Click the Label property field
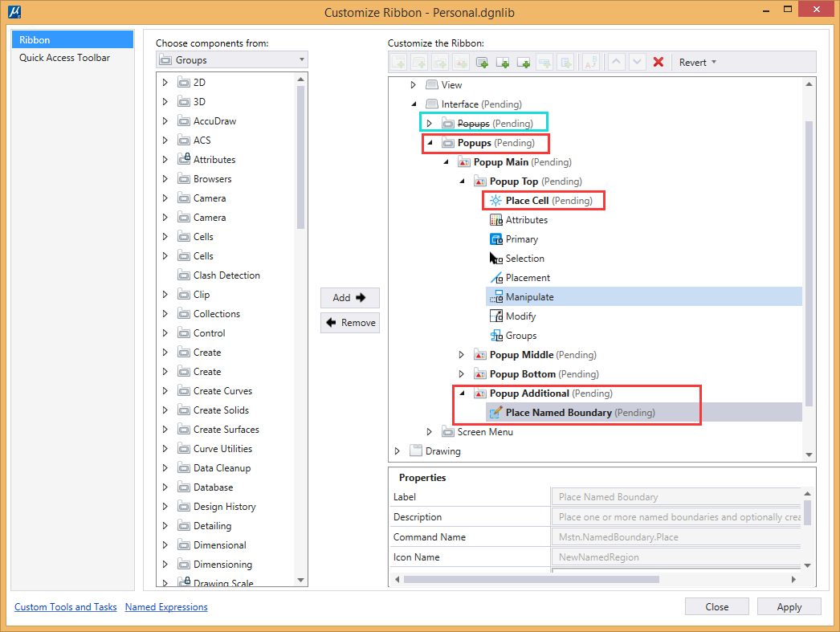Screen dimensions: 840x632 coord(676,497)
